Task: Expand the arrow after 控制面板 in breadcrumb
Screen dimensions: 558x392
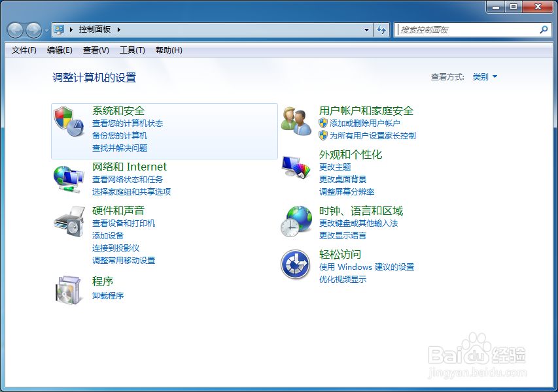Action: click(x=119, y=30)
